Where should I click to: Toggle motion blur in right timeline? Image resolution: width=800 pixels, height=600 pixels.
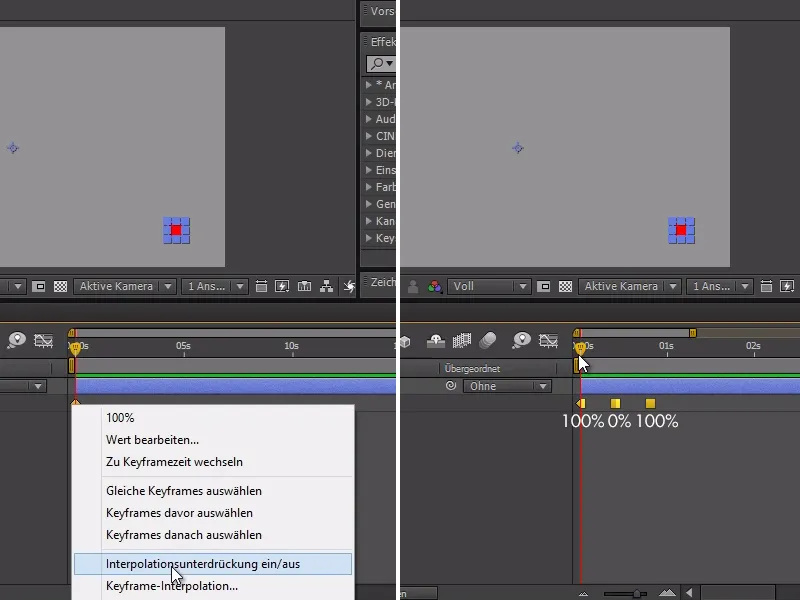(x=488, y=340)
